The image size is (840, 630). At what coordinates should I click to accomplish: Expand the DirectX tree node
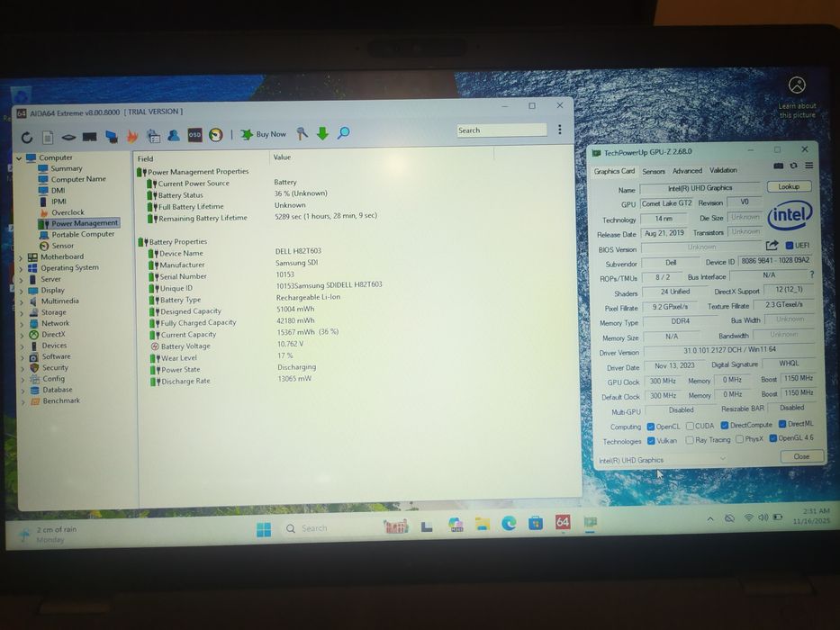pos(23,335)
